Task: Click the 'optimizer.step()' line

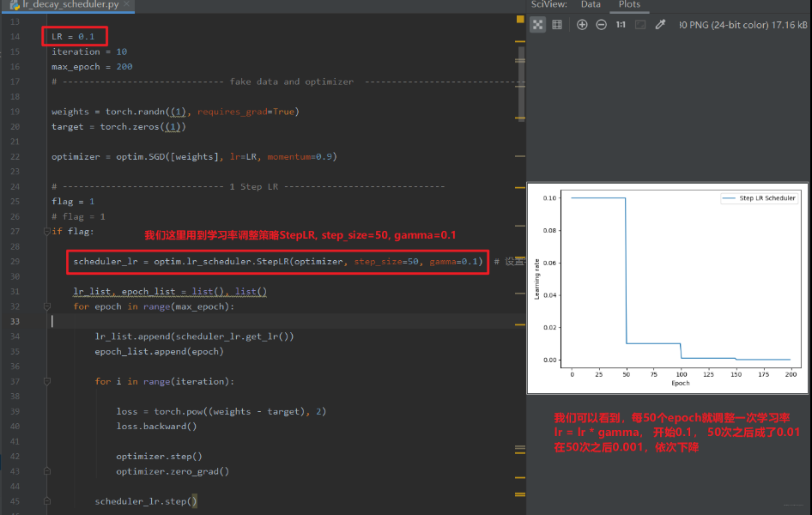Action: pyautogui.click(x=159, y=457)
